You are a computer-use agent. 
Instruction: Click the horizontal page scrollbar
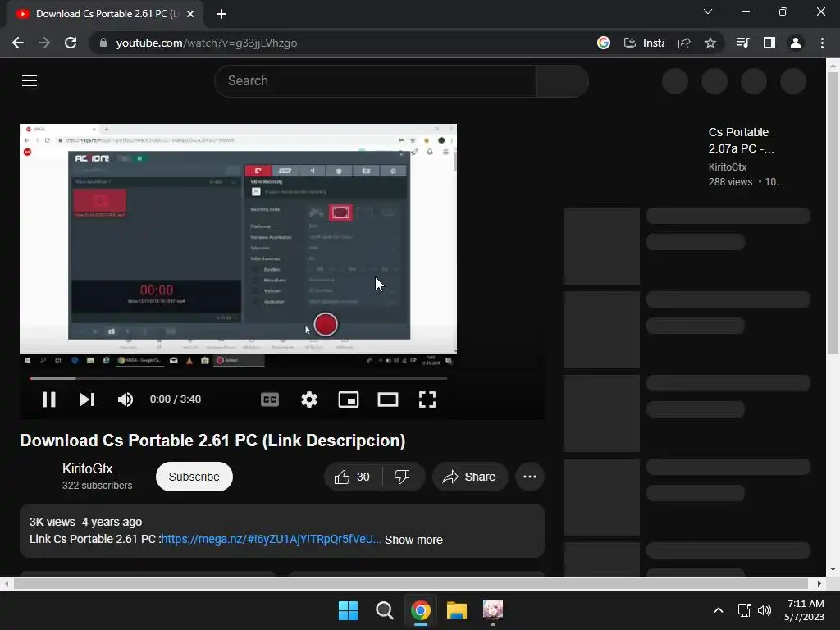click(410, 583)
